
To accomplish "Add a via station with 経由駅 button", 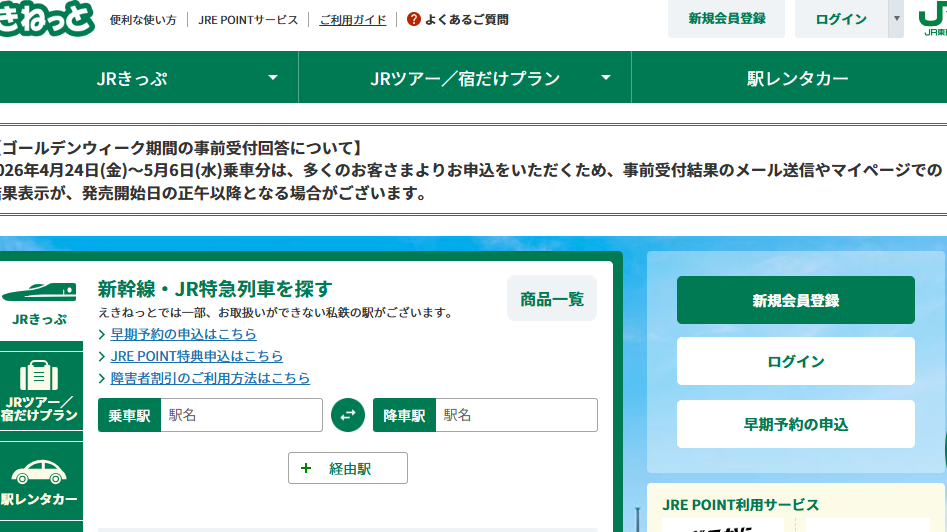I will point(348,468).
